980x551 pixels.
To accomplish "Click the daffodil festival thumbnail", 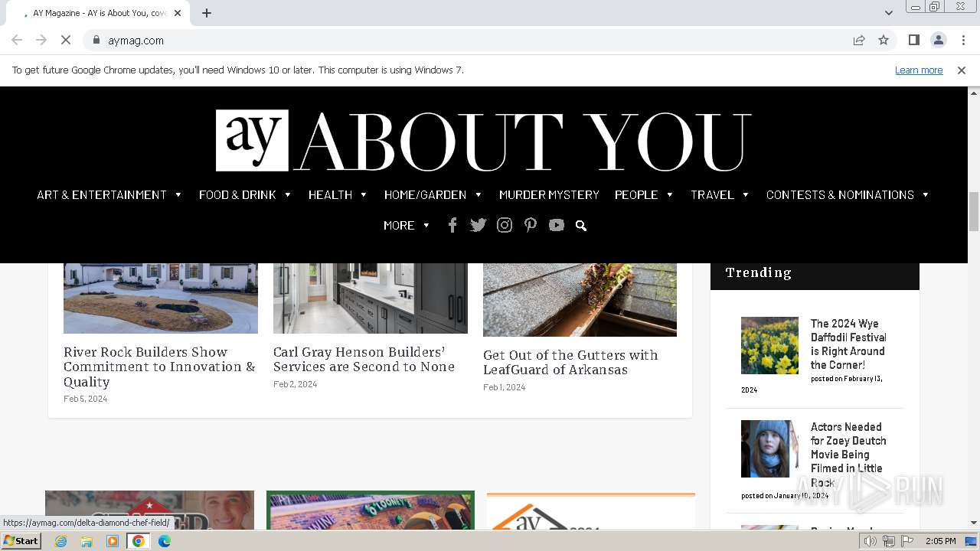I will tap(769, 345).
